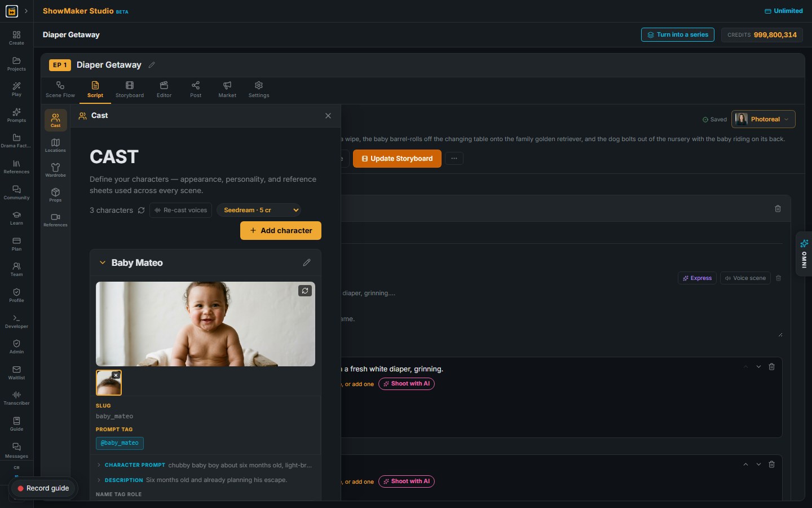Screen dimensions: 812x508
Task: Expand the sidebar with the top chevron
Action: click(x=26, y=11)
